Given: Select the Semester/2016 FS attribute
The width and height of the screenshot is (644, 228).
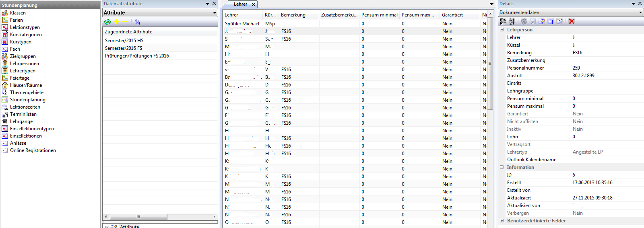Looking at the screenshot, I should point(124,48).
